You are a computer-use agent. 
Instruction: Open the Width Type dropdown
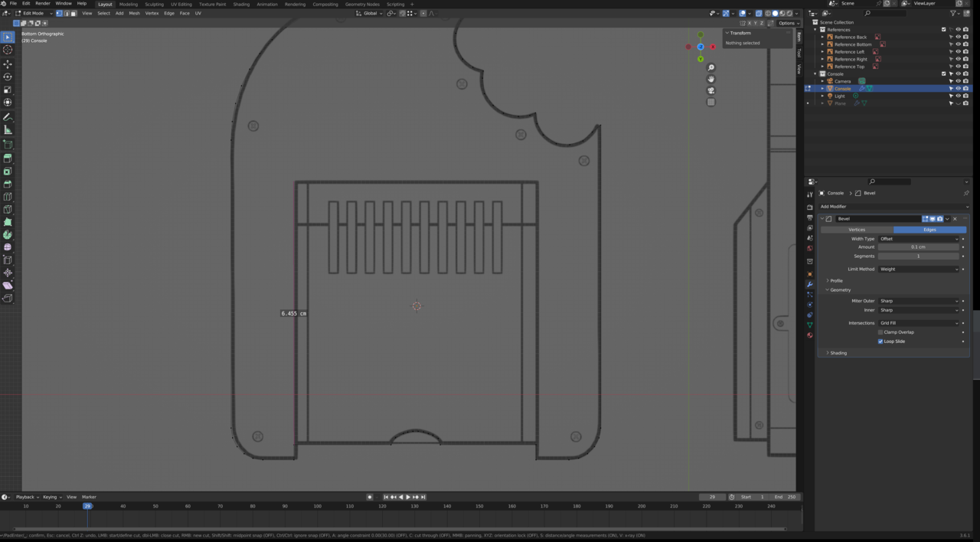[917, 239]
